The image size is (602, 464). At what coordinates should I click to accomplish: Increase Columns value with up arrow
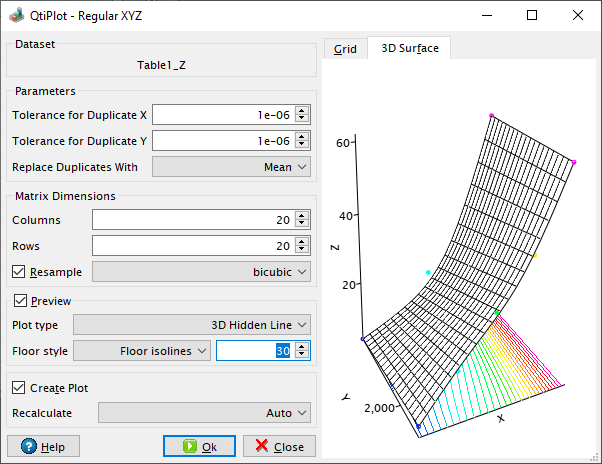point(302,216)
